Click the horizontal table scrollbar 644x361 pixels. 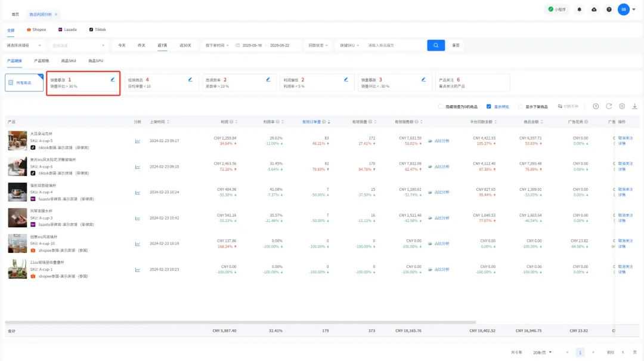point(240,322)
